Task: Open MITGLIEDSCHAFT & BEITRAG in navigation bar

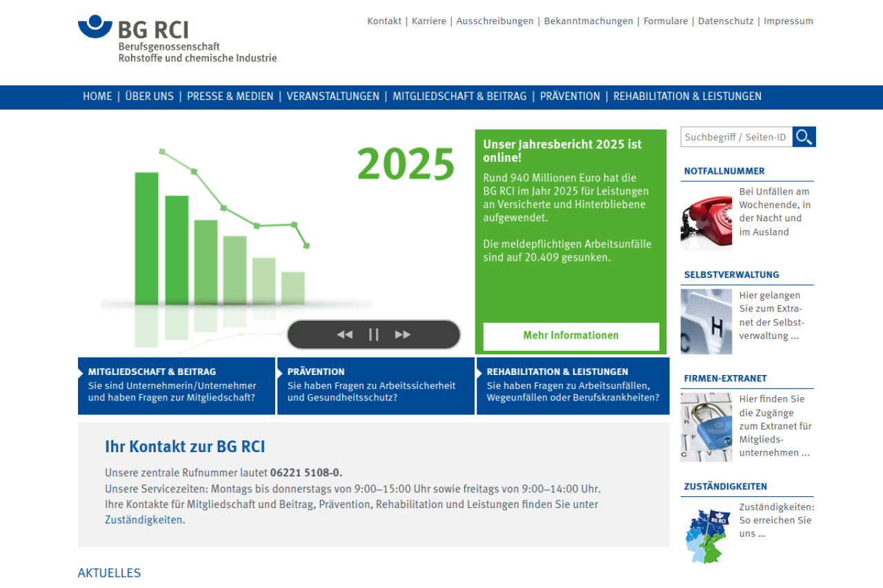Action: pos(459,97)
